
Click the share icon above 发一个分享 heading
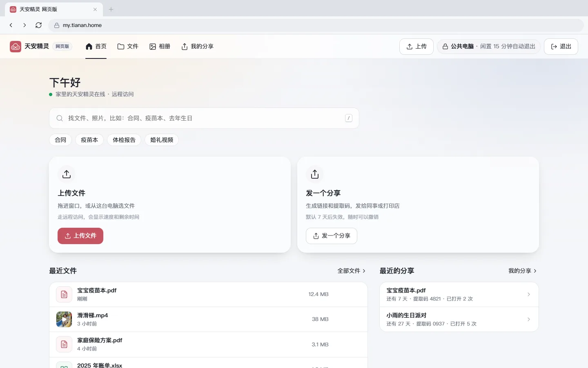(315, 174)
